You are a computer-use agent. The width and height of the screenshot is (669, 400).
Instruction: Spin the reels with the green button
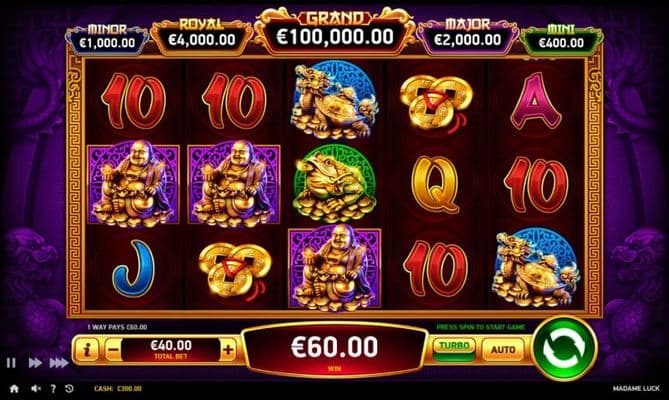coord(565,349)
